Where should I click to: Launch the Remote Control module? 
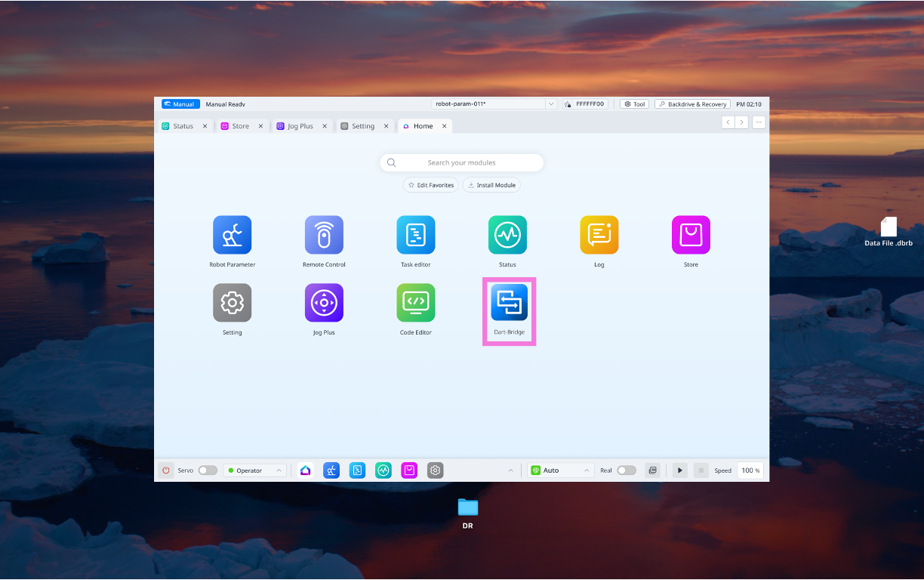click(x=324, y=235)
